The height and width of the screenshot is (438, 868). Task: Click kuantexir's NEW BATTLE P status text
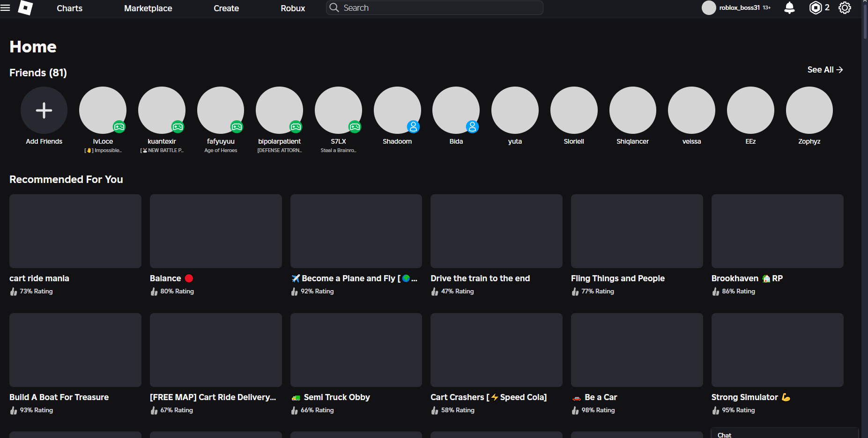[x=162, y=150]
